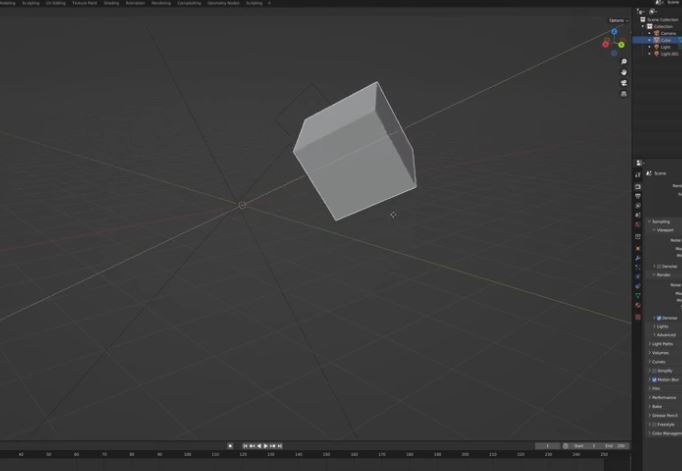Open the Modifiers wrench properties tab
The height and width of the screenshot is (471, 682).
click(x=638, y=259)
